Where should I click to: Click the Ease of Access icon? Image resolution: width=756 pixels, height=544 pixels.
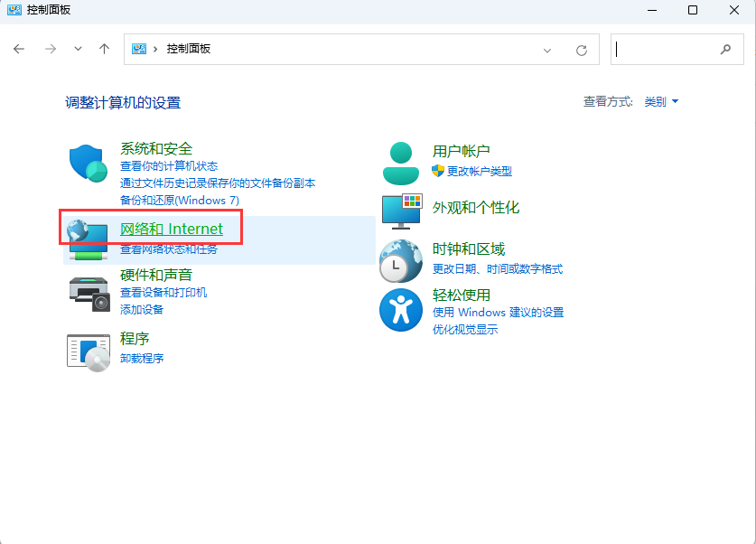coord(401,311)
